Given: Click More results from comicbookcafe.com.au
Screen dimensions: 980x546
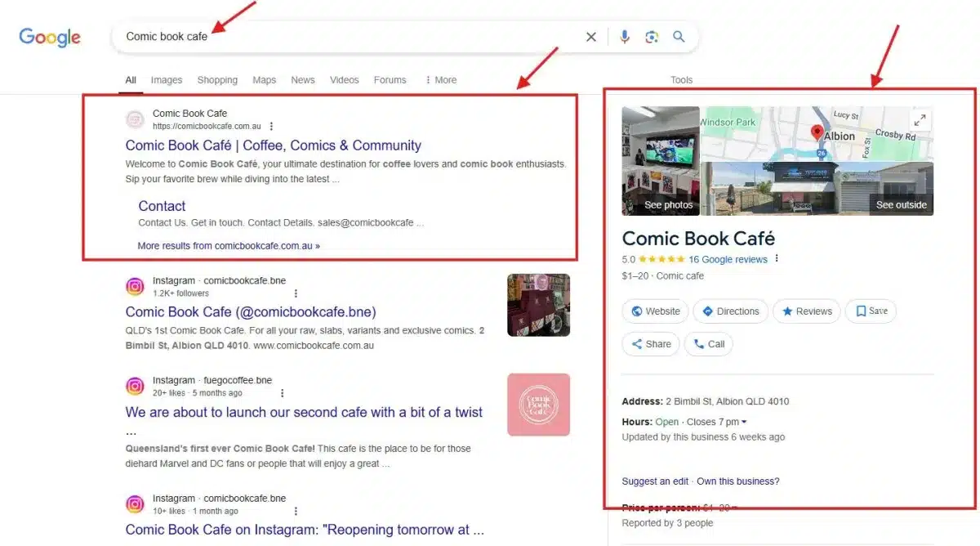Looking at the screenshot, I should pyautogui.click(x=229, y=245).
